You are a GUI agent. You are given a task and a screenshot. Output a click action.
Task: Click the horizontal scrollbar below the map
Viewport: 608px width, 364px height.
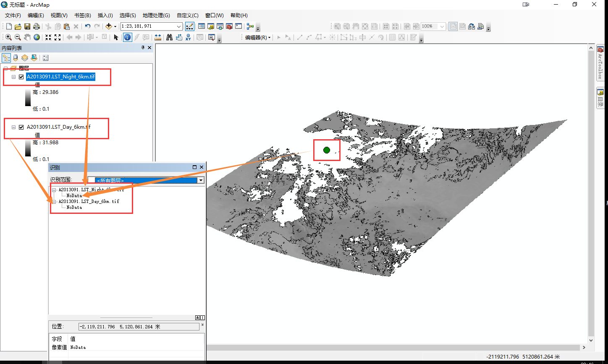point(378,347)
